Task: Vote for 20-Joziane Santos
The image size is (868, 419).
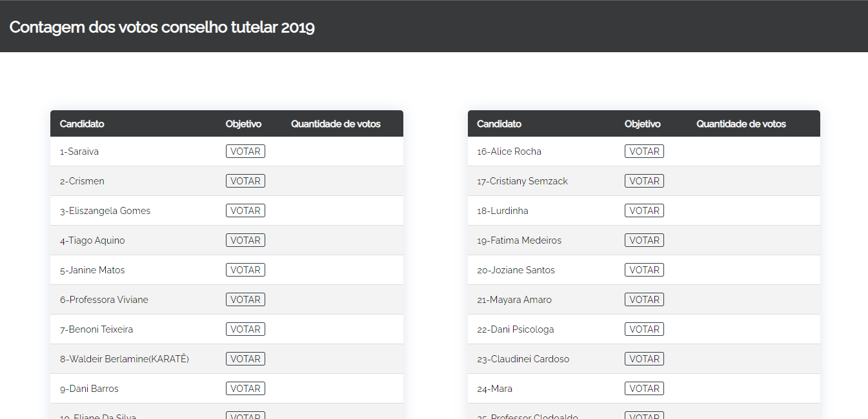Action: point(644,270)
